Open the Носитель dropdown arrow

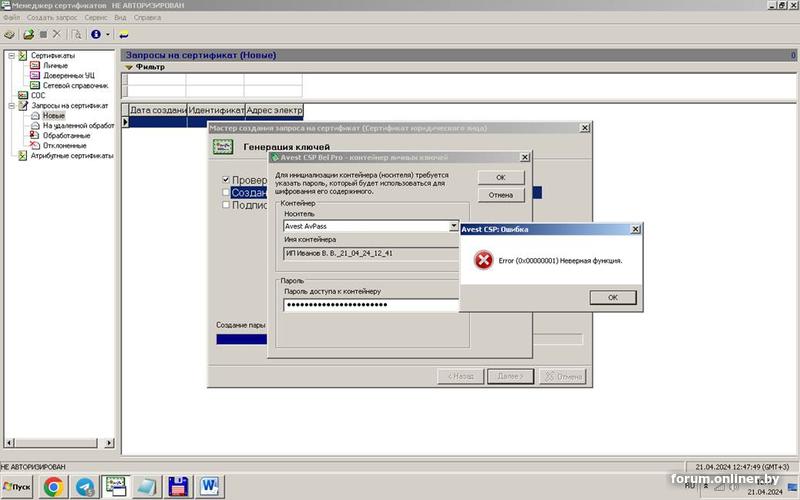[x=454, y=226]
